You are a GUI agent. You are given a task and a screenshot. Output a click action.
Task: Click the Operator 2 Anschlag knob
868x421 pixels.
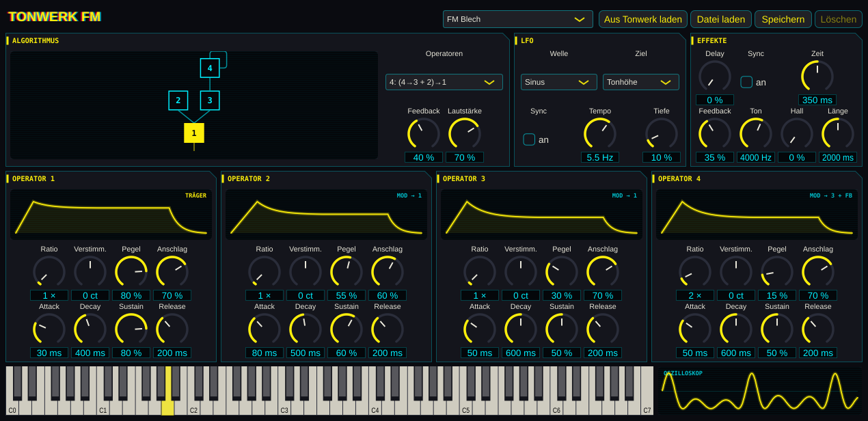(x=388, y=272)
